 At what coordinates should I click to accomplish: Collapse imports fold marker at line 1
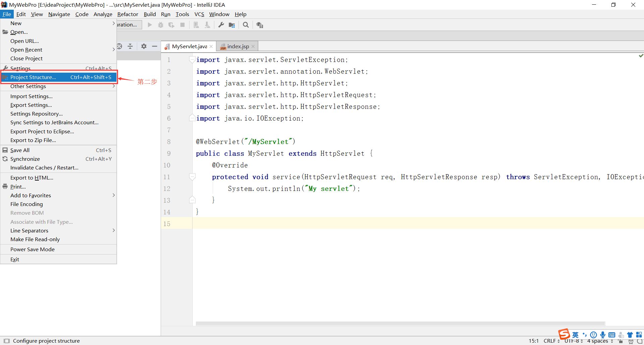point(192,60)
